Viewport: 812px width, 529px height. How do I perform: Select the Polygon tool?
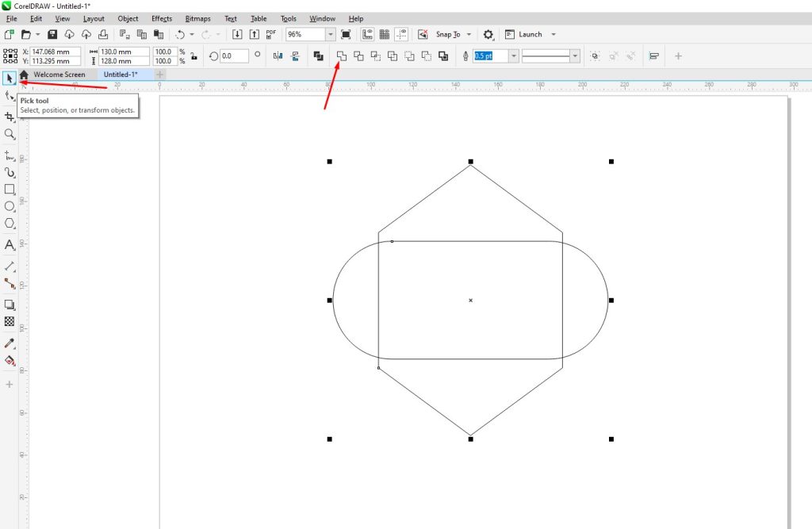click(10, 224)
